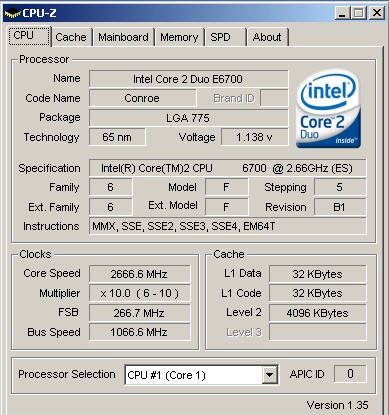Select the SPD tab

pyautogui.click(x=225, y=37)
